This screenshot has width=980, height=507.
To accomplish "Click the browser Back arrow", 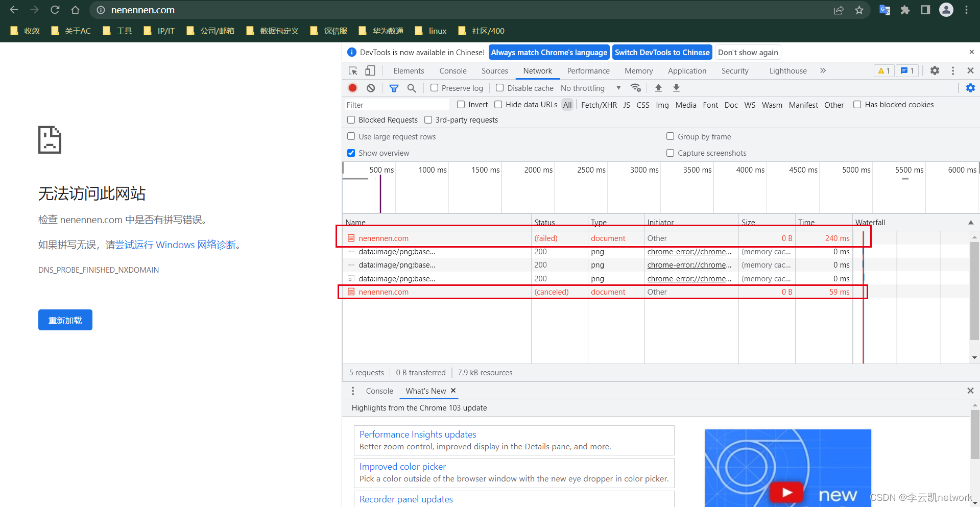I will [x=14, y=10].
